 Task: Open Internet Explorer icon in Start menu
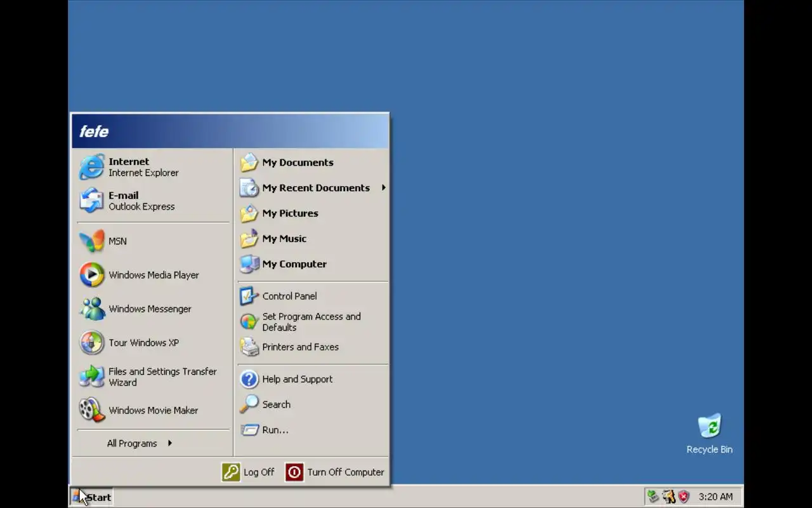tap(91, 167)
